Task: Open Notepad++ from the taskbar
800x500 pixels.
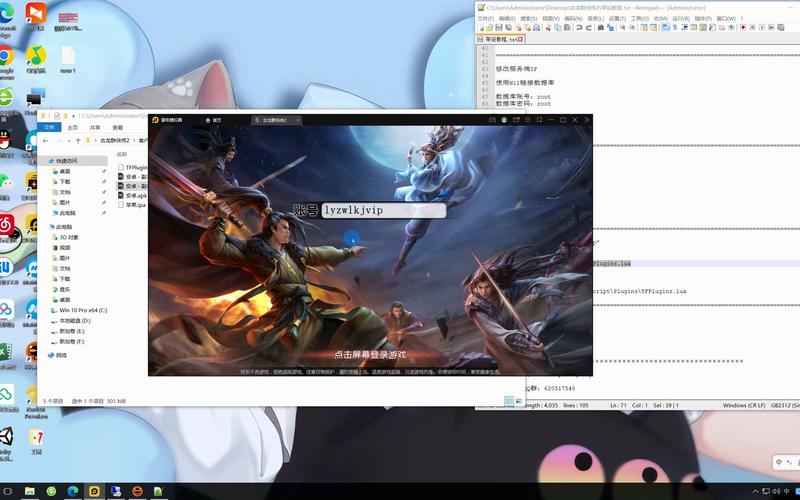Action: click(158, 491)
